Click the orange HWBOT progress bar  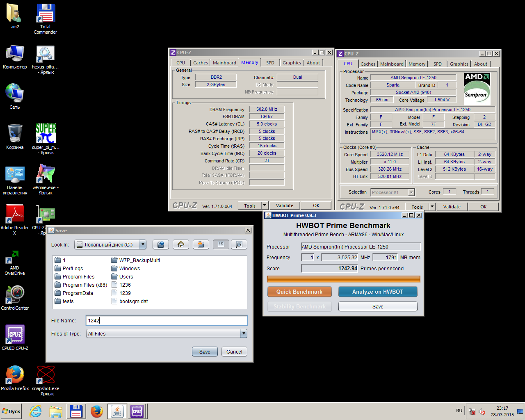(x=343, y=279)
